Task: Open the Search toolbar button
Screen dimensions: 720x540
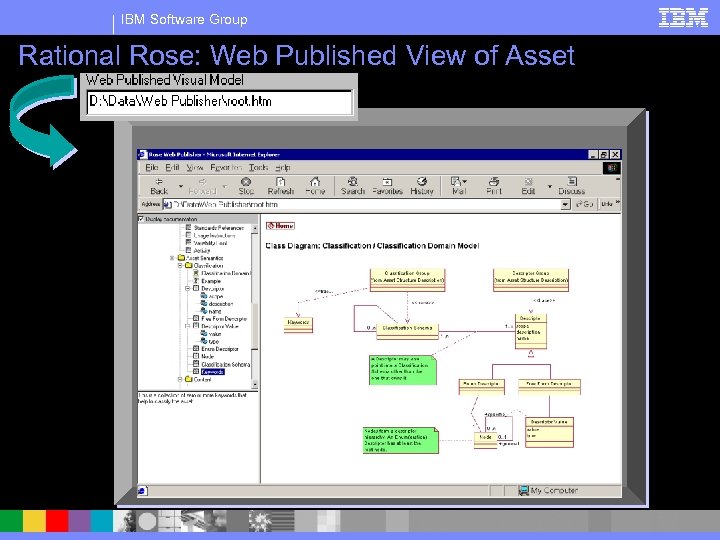Action: 353,186
